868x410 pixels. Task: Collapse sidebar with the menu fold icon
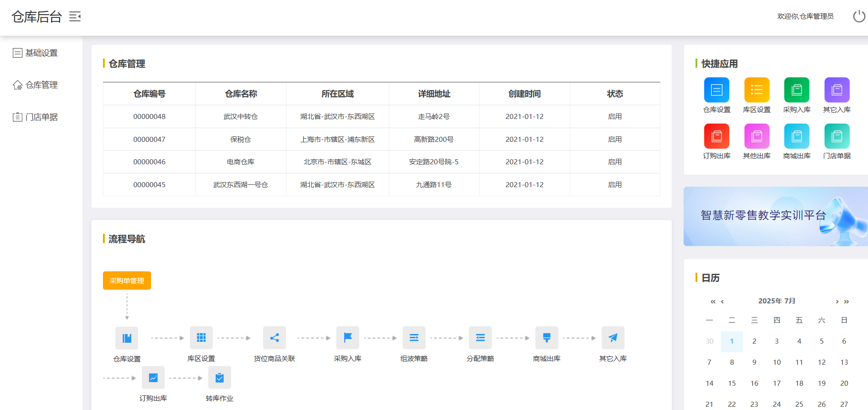click(75, 17)
